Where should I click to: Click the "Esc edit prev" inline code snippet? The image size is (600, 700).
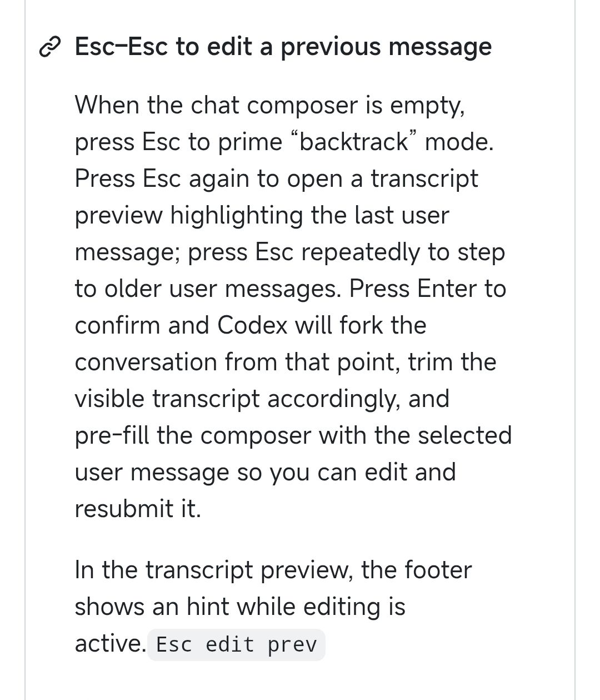236,644
